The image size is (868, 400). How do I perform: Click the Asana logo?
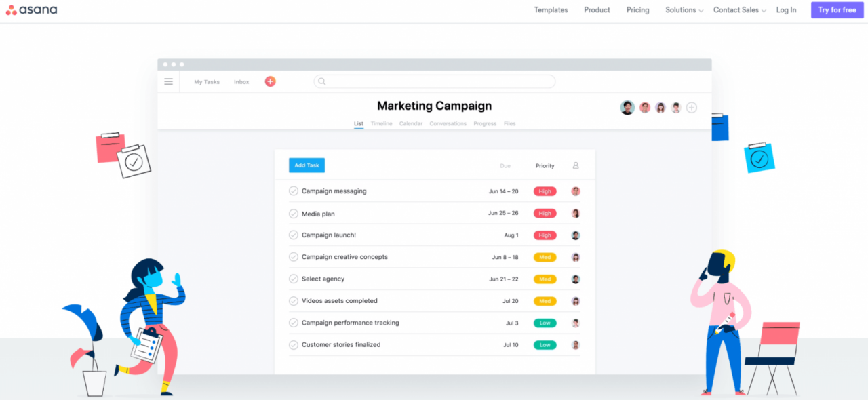[x=31, y=9]
